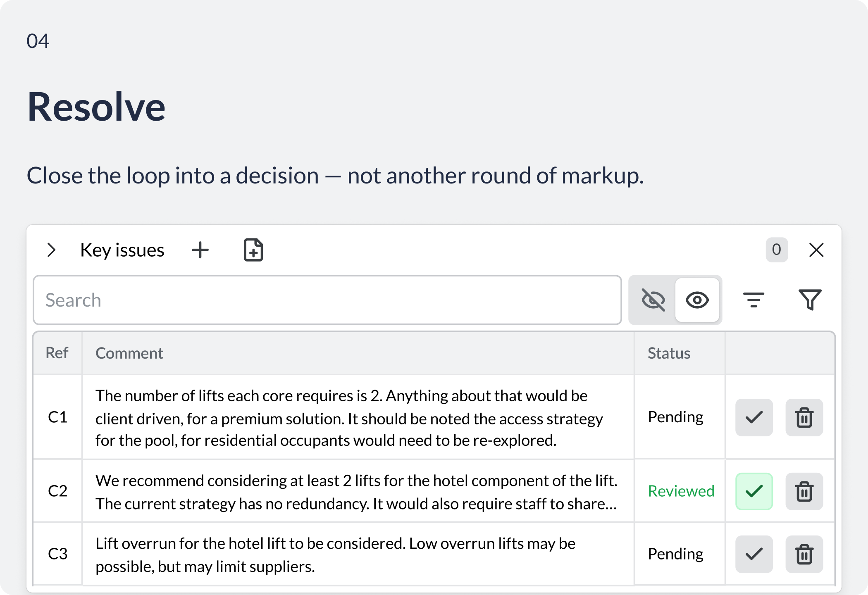Mark comment C1 as reviewed

pyautogui.click(x=754, y=417)
